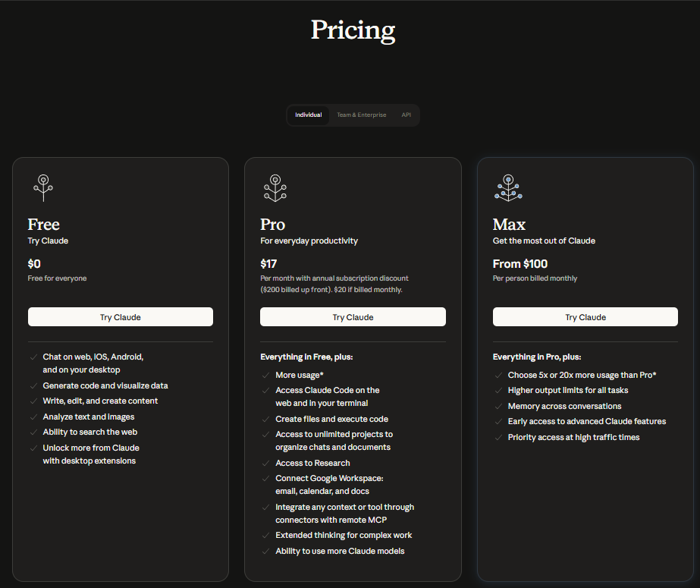
Task: Click Try Claude on the Pro plan
Action: (x=353, y=316)
